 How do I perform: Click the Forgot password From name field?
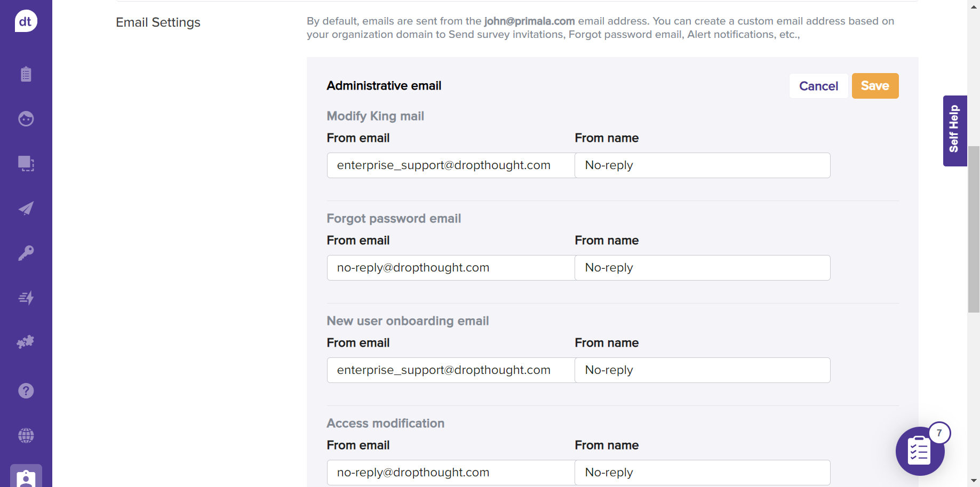[702, 268]
